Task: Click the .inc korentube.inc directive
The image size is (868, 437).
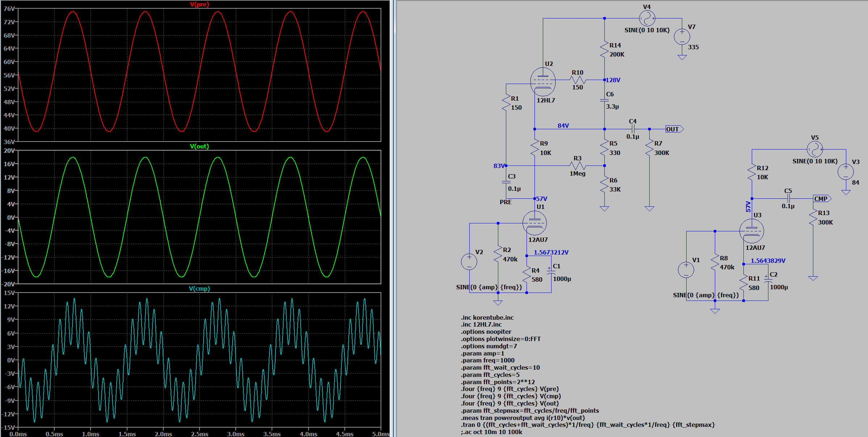Action: (x=487, y=318)
